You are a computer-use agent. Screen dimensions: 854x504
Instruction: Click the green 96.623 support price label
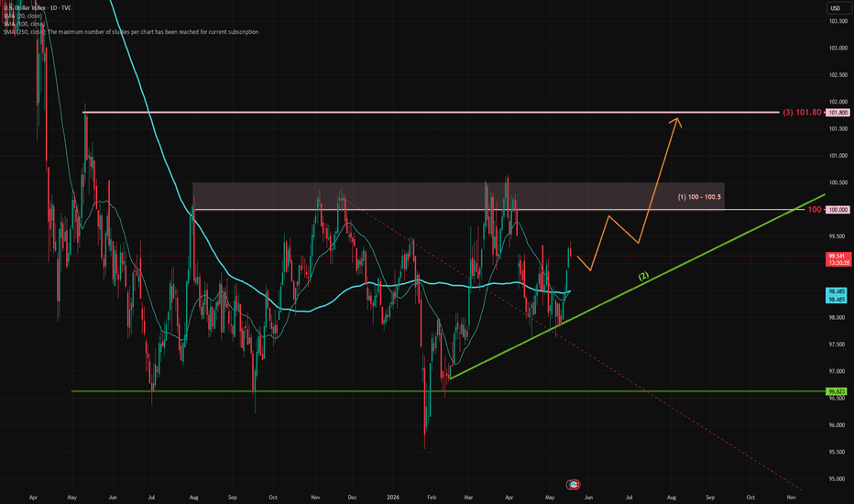837,391
